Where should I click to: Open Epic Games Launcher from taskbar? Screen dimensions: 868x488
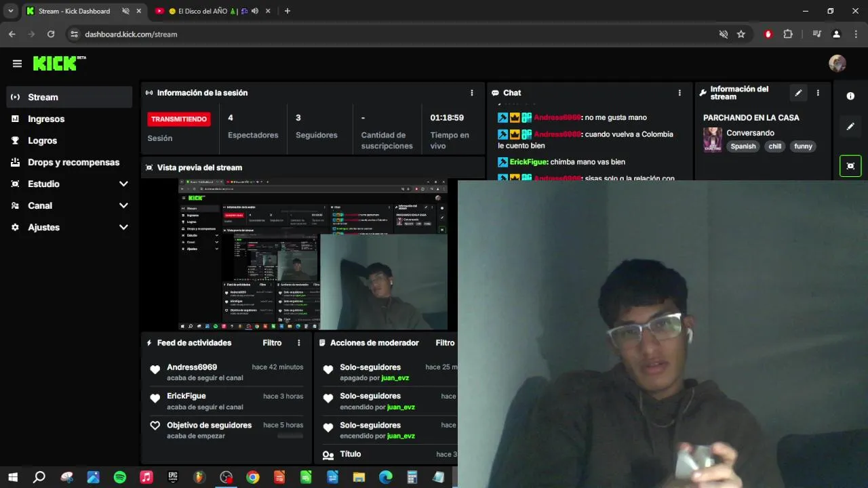173,477
